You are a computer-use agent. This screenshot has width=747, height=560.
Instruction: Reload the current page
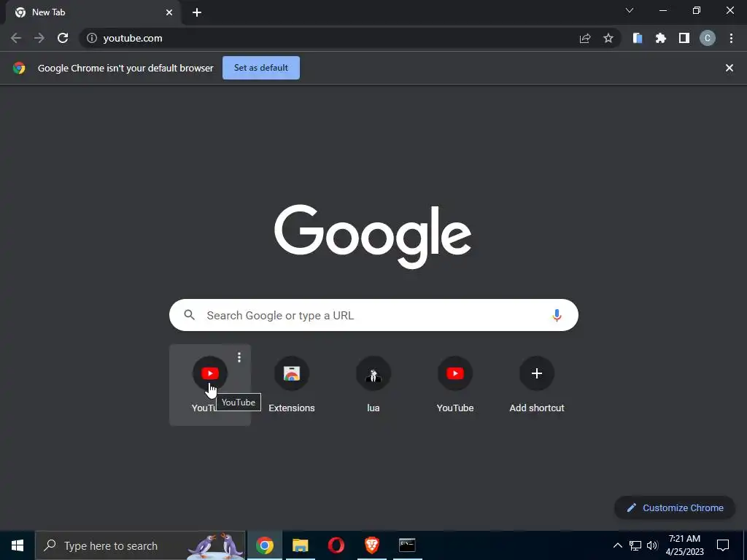63,38
